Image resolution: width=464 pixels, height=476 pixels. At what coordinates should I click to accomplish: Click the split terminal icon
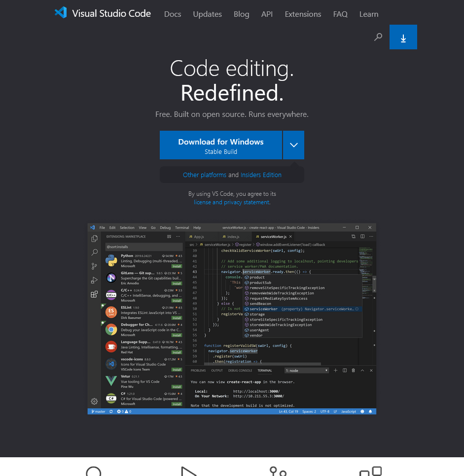[x=345, y=370]
